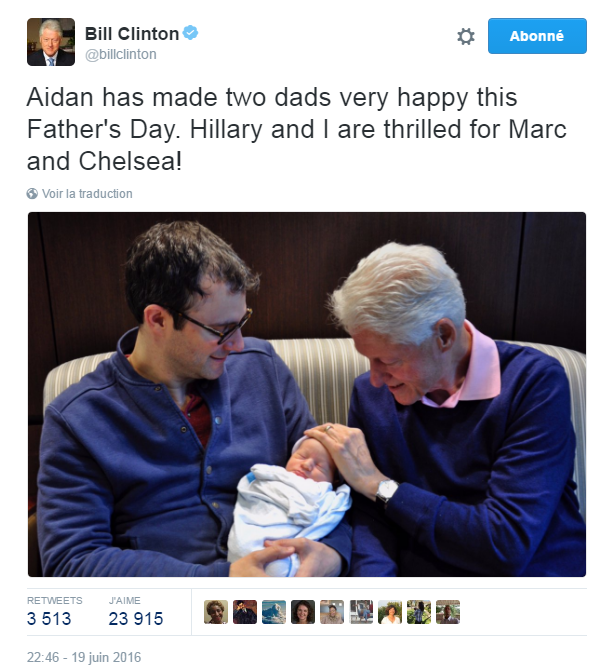The height and width of the screenshot is (670, 610).
Task: Click the Bill Clinton display name
Action: pos(132,34)
